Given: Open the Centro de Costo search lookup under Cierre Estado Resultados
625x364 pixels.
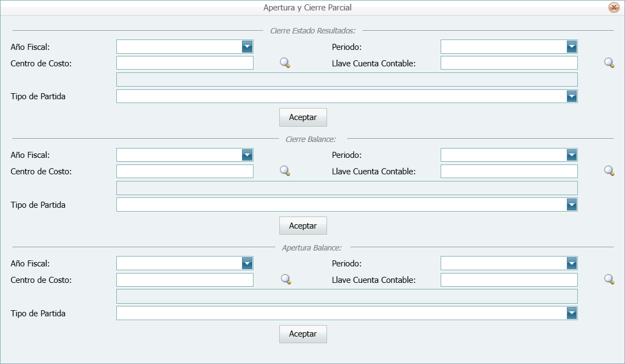Looking at the screenshot, I should click(x=284, y=62).
